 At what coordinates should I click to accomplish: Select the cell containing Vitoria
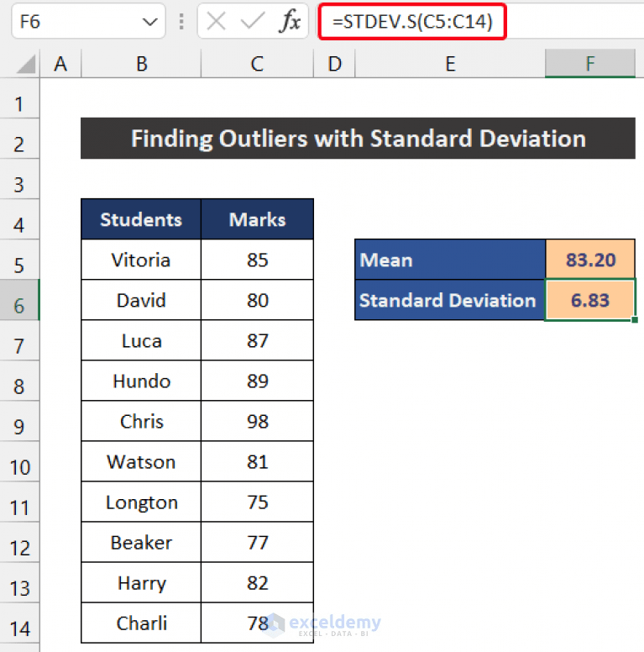click(141, 260)
